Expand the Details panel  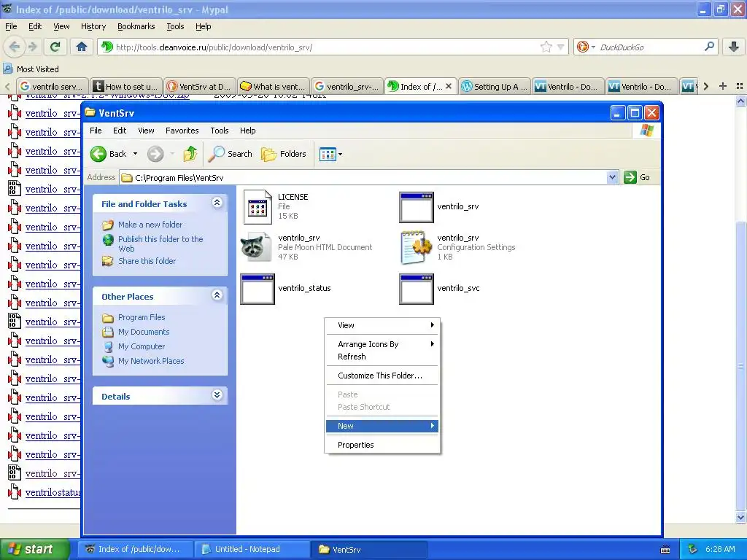point(217,395)
